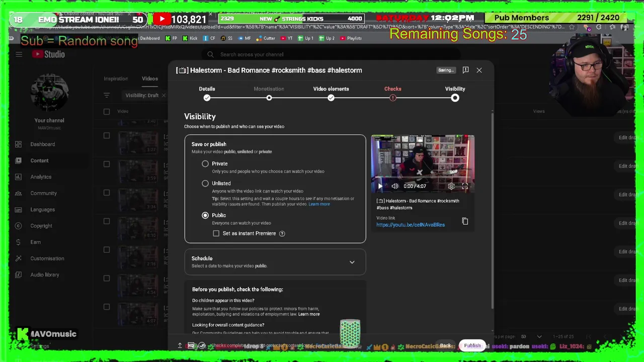The height and width of the screenshot is (362, 644).
Task: Play the video preview
Action: tap(380, 186)
